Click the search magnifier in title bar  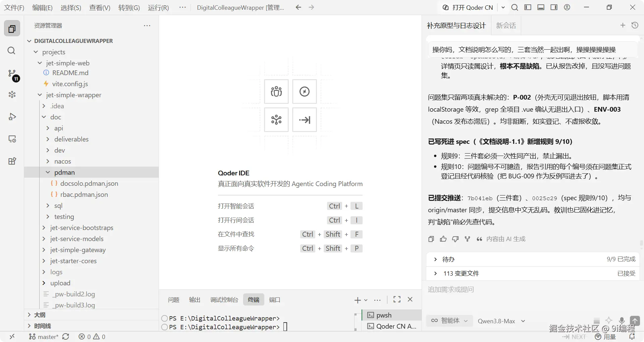click(515, 7)
